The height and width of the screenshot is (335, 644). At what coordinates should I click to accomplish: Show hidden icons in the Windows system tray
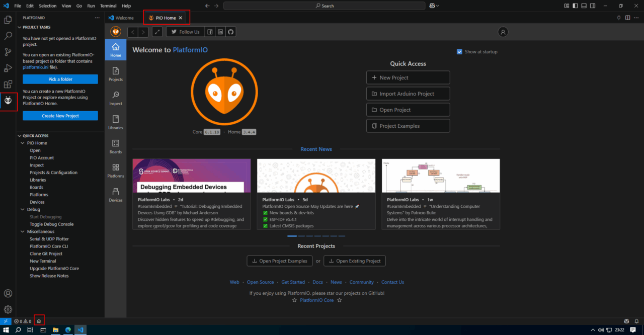593,330
